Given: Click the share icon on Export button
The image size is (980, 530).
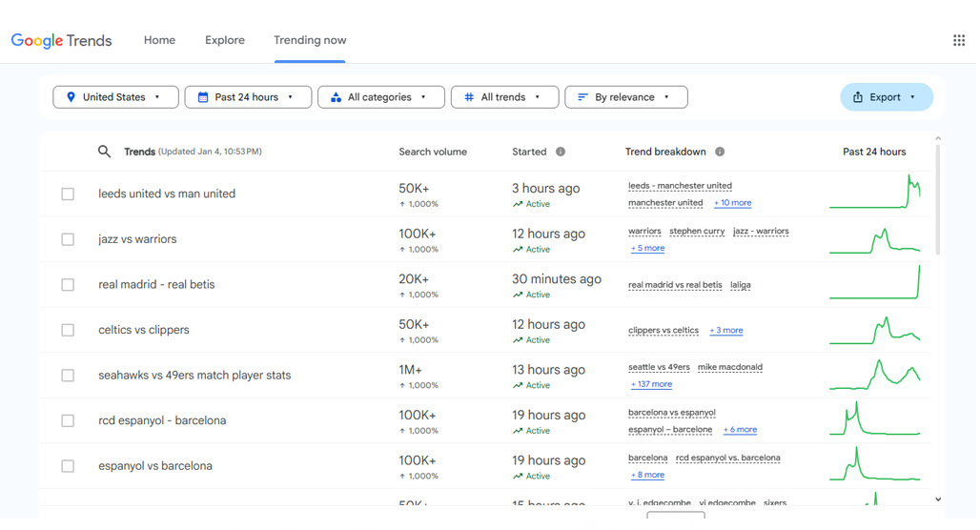Looking at the screenshot, I should click(x=858, y=97).
